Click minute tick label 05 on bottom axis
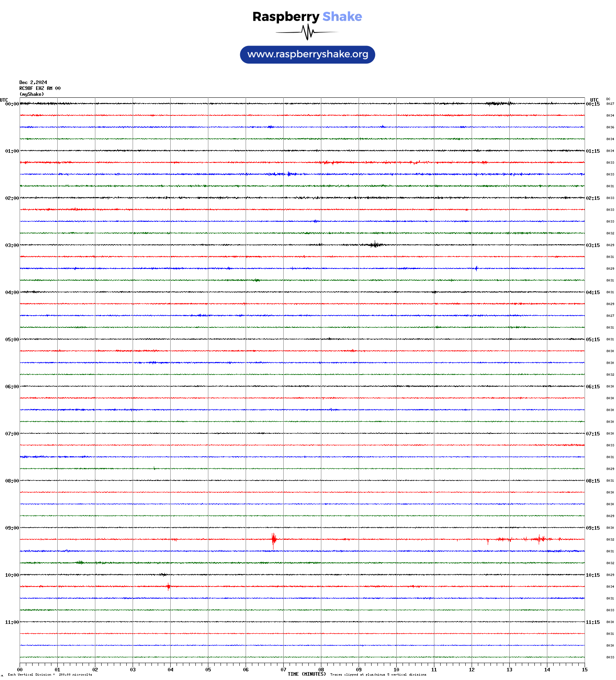Screen dimensions: 616x680 coord(208,670)
